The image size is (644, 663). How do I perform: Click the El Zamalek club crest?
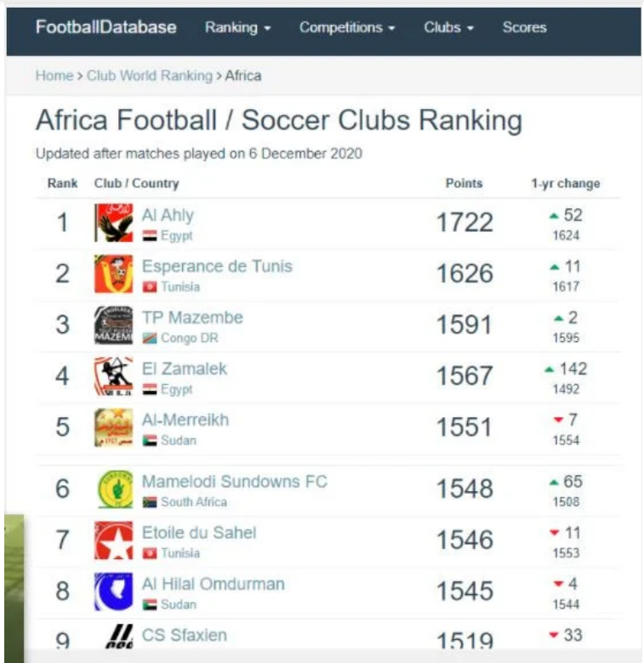point(113,376)
